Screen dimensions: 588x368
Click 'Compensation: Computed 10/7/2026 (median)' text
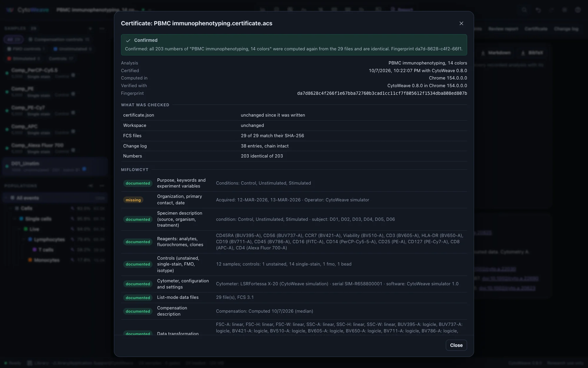pos(264,311)
